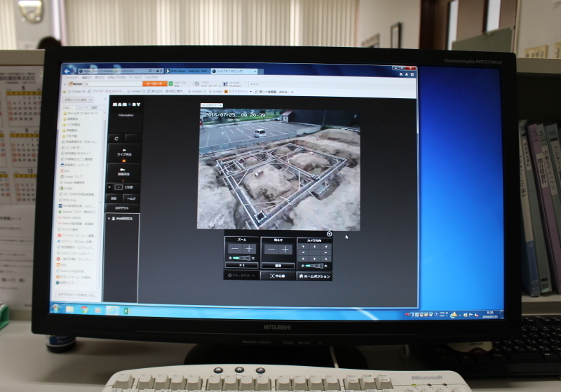
Task: Click the refresh icon in the sidebar
Action: [116, 138]
